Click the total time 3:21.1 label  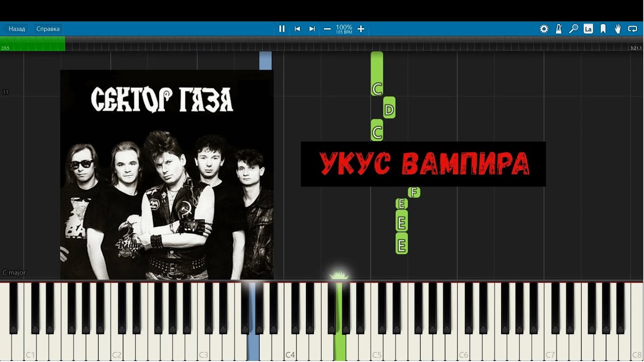(635, 48)
